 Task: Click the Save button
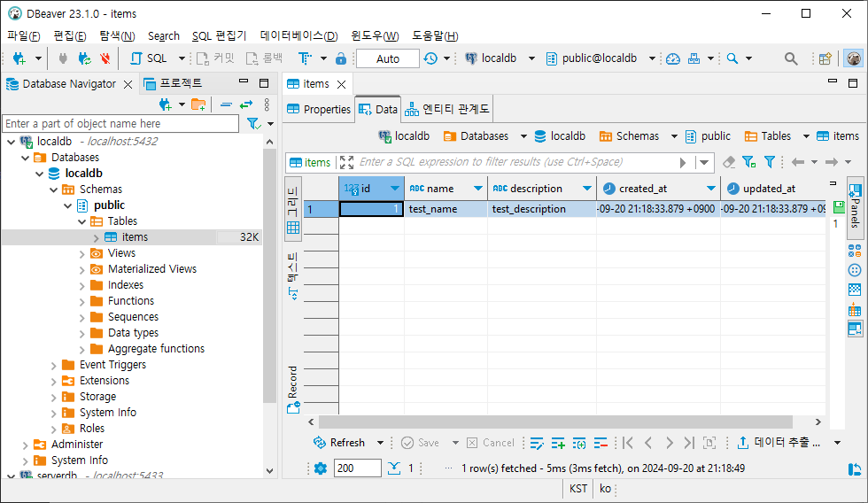(420, 443)
